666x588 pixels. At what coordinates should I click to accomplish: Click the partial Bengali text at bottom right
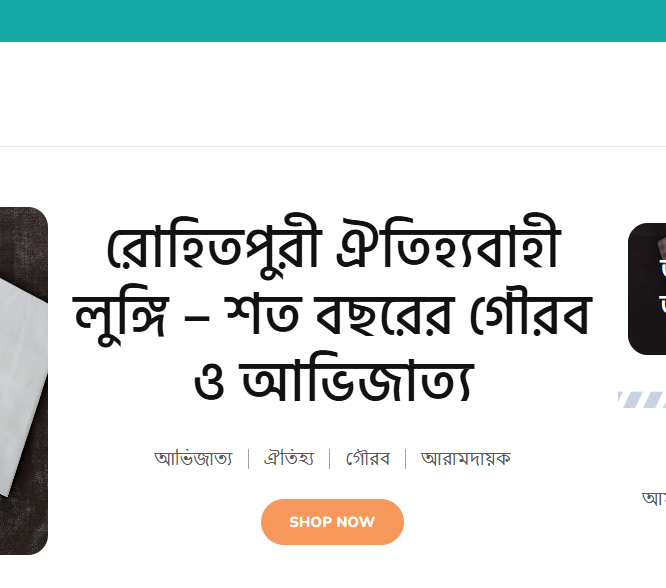click(x=654, y=498)
